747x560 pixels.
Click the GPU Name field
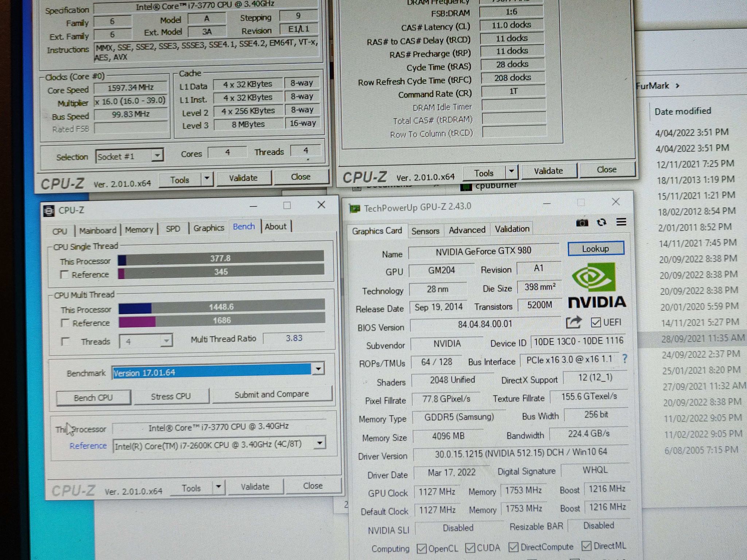(483, 251)
